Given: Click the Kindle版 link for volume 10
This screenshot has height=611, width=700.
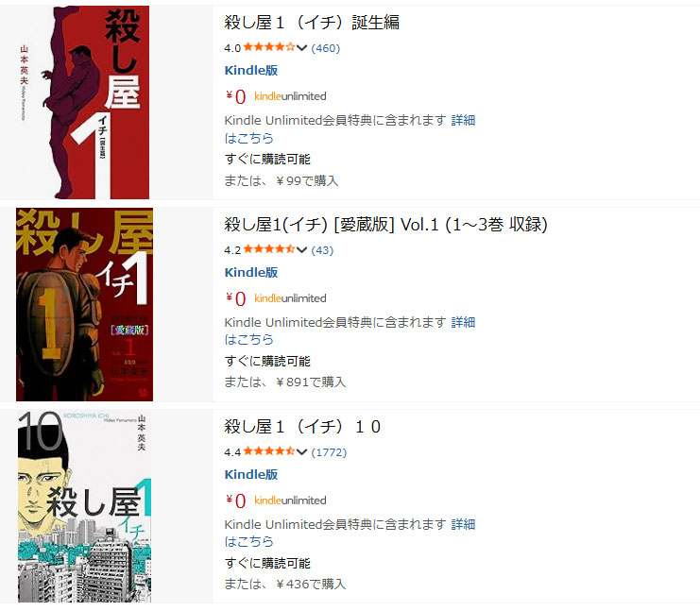Looking at the screenshot, I should click(x=251, y=474).
